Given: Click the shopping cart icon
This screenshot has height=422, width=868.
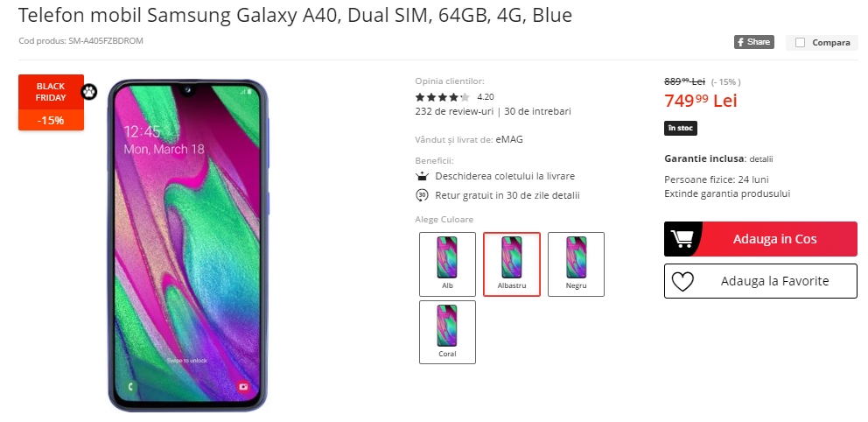Looking at the screenshot, I should point(682,239).
